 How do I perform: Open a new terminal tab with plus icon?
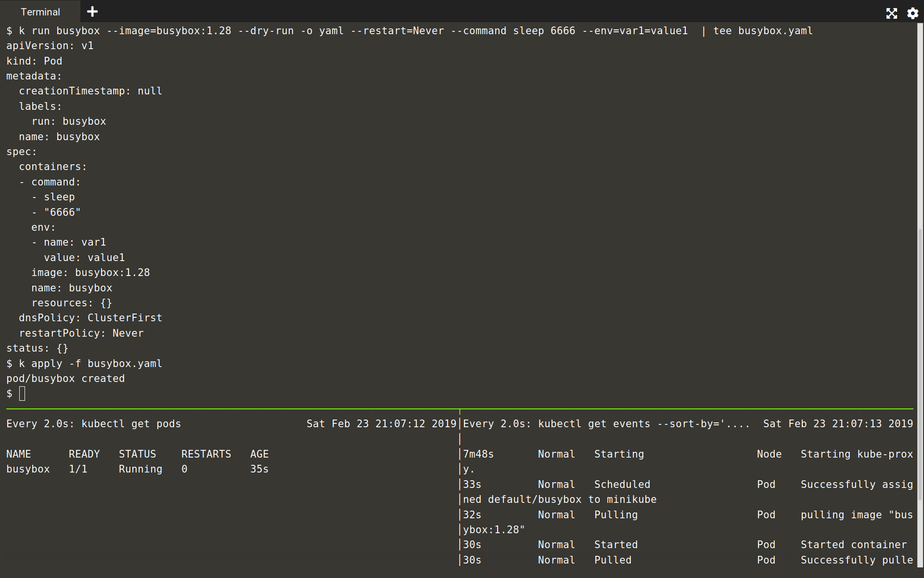pyautogui.click(x=92, y=12)
